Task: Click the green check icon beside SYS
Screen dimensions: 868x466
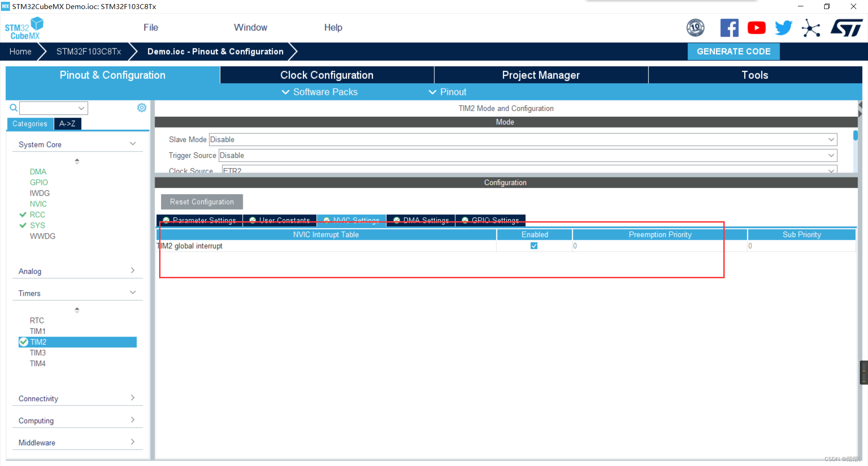Action: pyautogui.click(x=23, y=225)
